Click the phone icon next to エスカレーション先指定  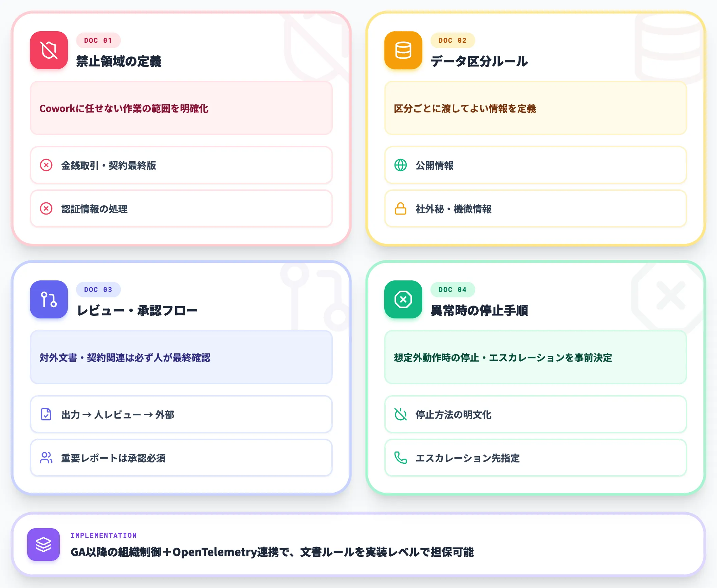click(x=401, y=458)
